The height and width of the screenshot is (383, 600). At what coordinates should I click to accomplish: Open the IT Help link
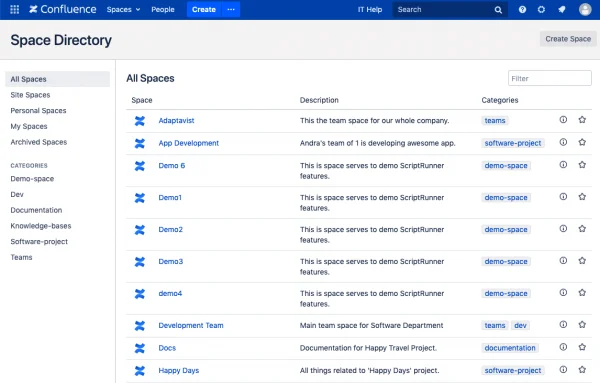tap(370, 10)
